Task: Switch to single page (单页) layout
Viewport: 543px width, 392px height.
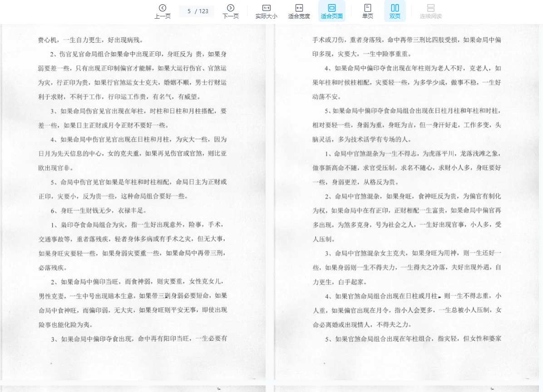Action: coord(367,11)
